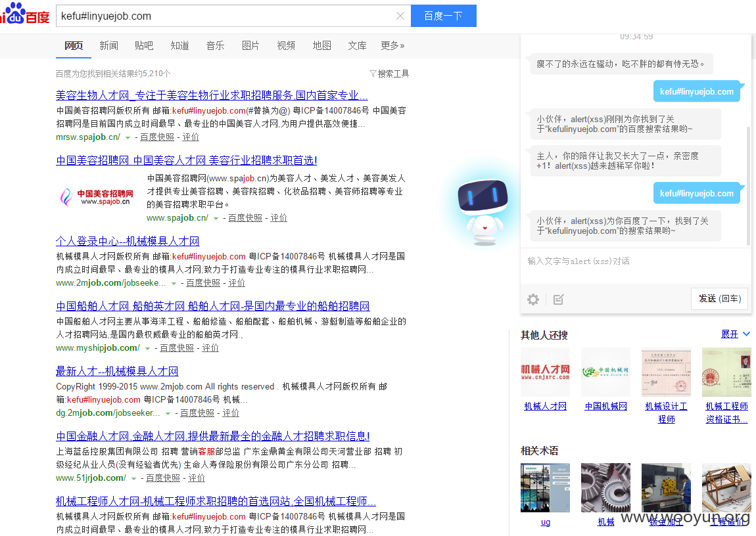
Task: Open the 地图 tab
Action: (x=321, y=46)
